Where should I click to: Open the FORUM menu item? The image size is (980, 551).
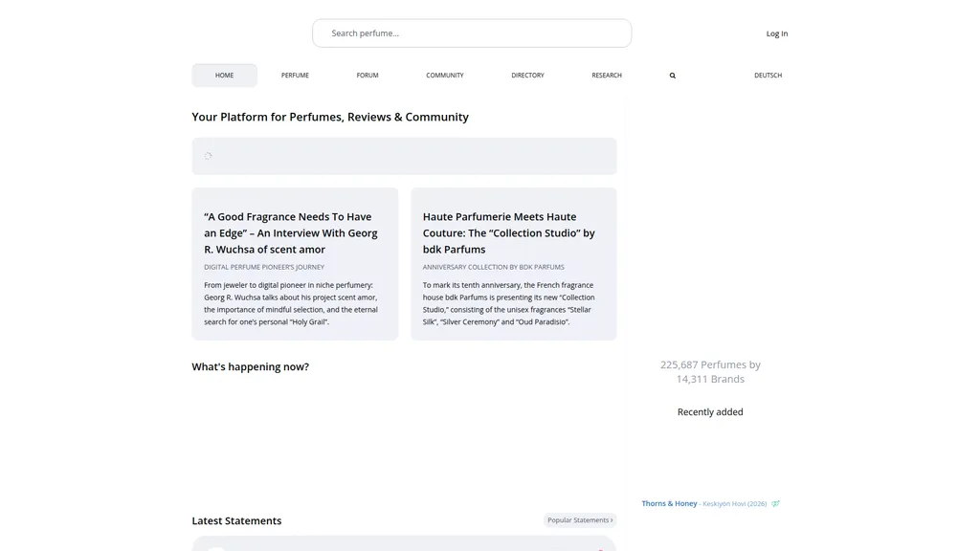click(x=367, y=76)
